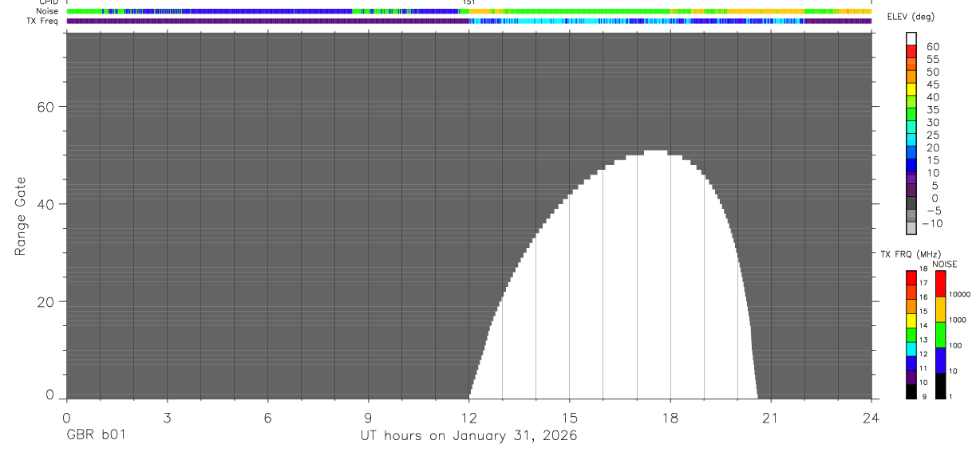980x452 pixels.
Task: Click the 'Range Gate' vertical axis title
Action: coord(20,216)
